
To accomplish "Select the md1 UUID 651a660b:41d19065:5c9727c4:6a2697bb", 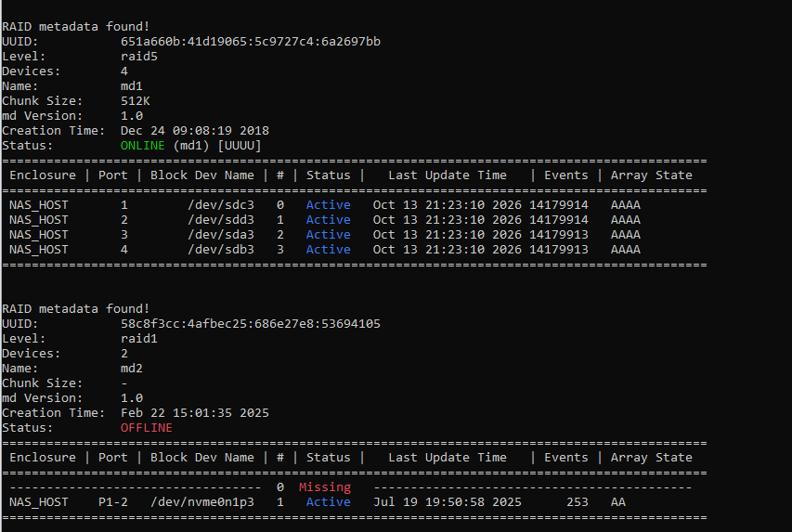I will point(251,42).
